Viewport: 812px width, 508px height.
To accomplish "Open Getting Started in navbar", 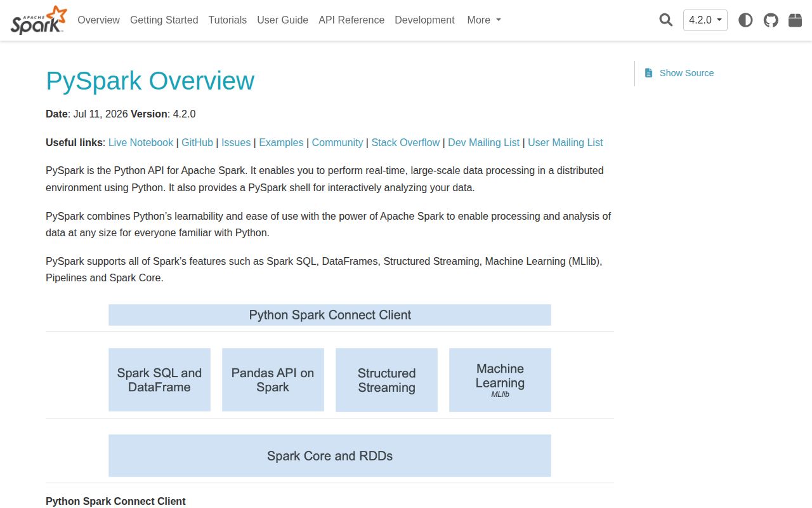I will [164, 20].
